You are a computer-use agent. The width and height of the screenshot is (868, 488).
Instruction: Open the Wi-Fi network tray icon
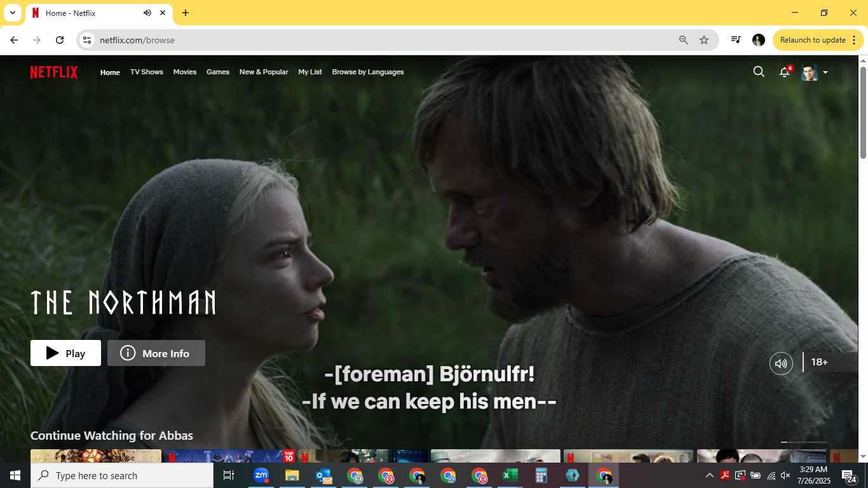pyautogui.click(x=771, y=475)
